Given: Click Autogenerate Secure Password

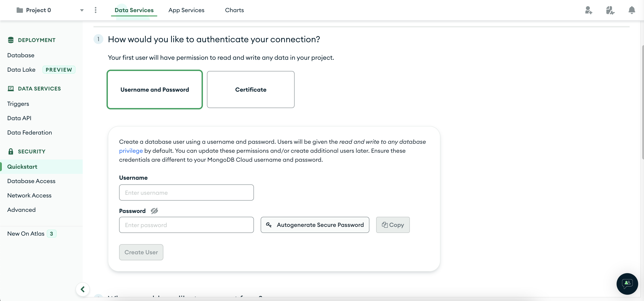Looking at the screenshot, I should pos(315,225).
